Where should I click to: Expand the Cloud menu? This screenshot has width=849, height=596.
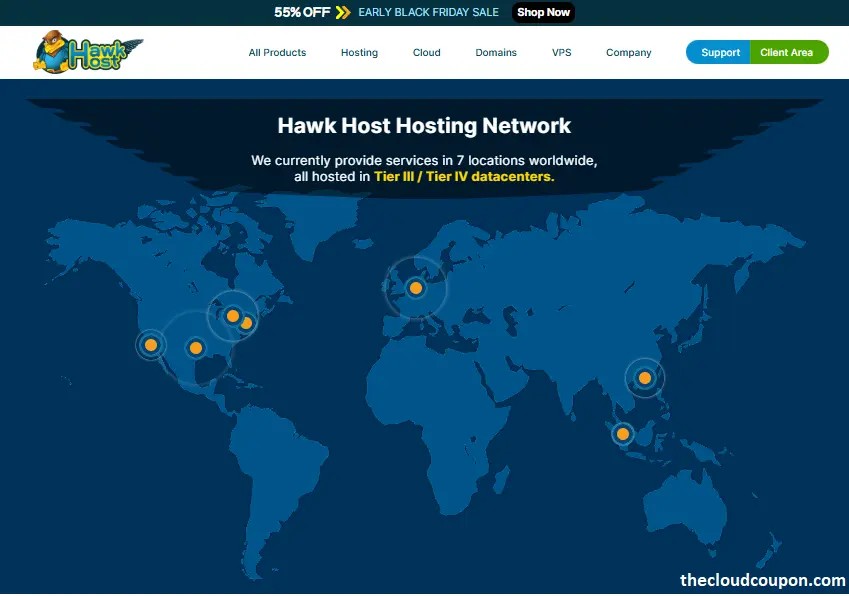(426, 52)
